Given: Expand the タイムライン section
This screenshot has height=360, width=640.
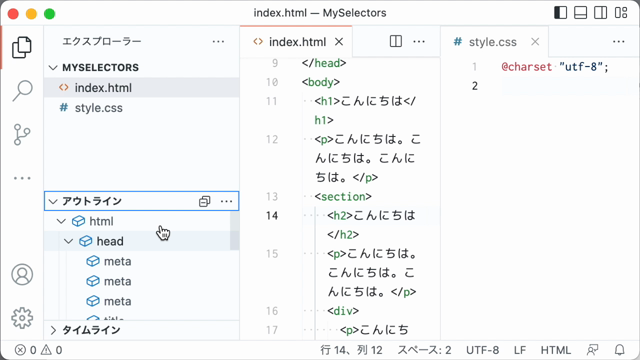Looking at the screenshot, I should click(x=53, y=330).
